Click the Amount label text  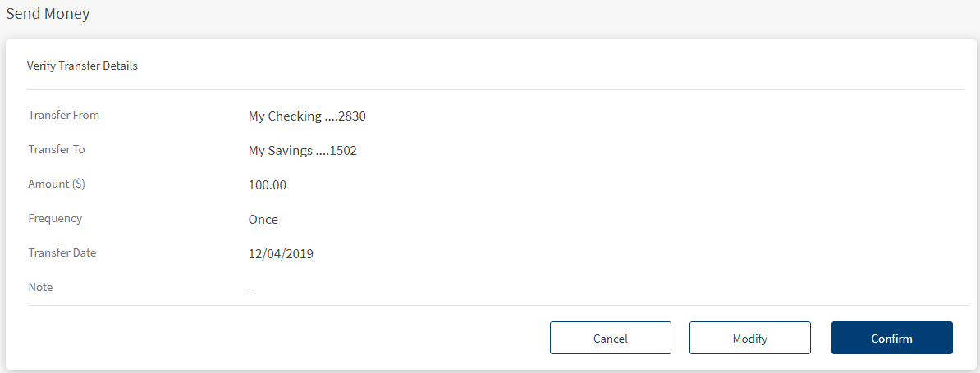click(x=48, y=184)
